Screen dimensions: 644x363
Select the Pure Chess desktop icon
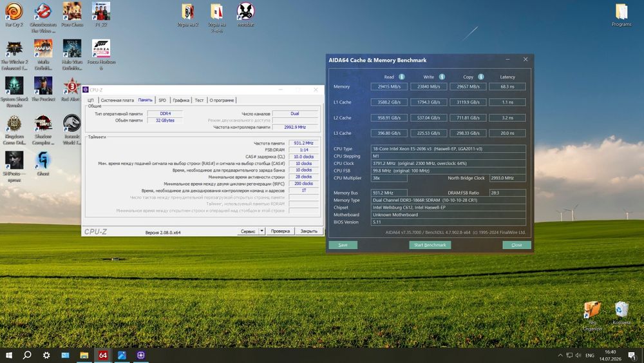[x=72, y=15]
